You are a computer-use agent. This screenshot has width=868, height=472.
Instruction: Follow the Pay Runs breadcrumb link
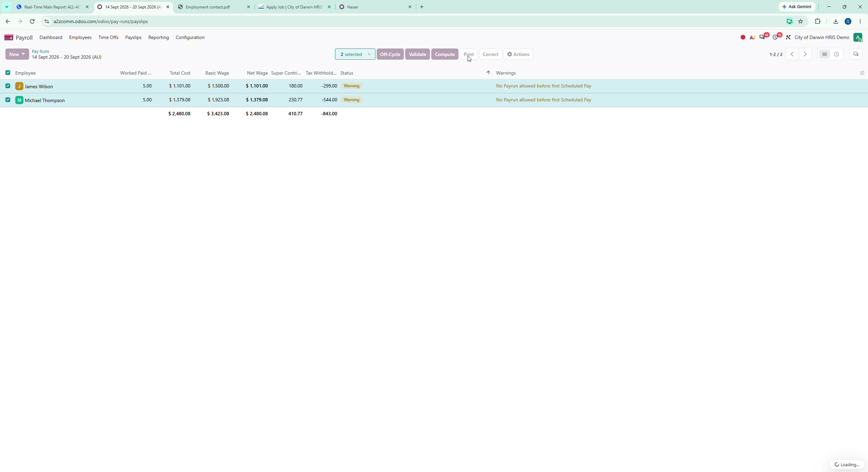[x=40, y=51]
